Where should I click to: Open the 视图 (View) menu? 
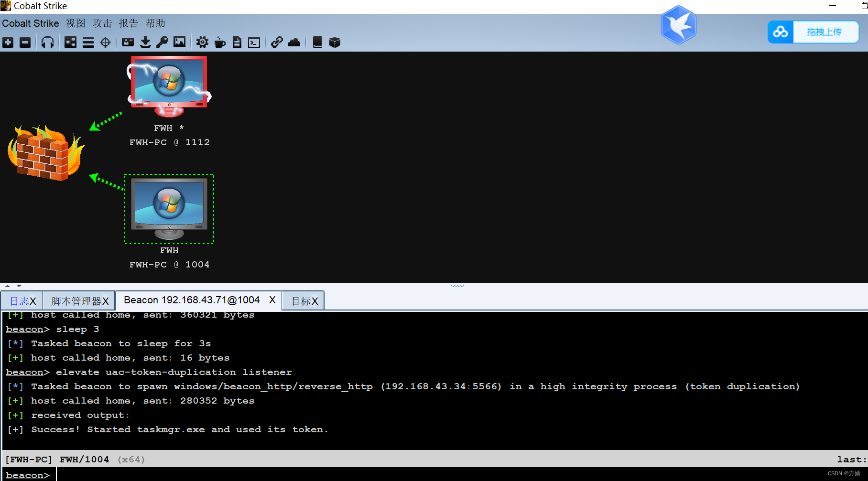click(x=76, y=23)
